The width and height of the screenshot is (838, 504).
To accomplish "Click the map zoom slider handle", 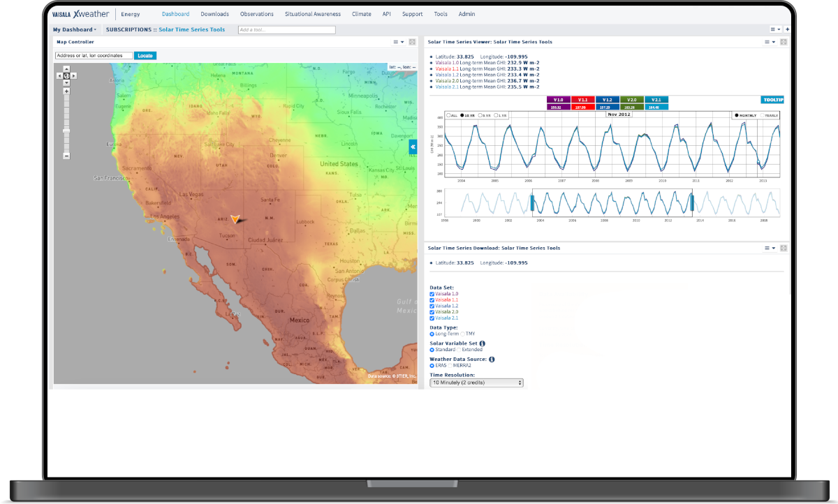I will (x=66, y=131).
